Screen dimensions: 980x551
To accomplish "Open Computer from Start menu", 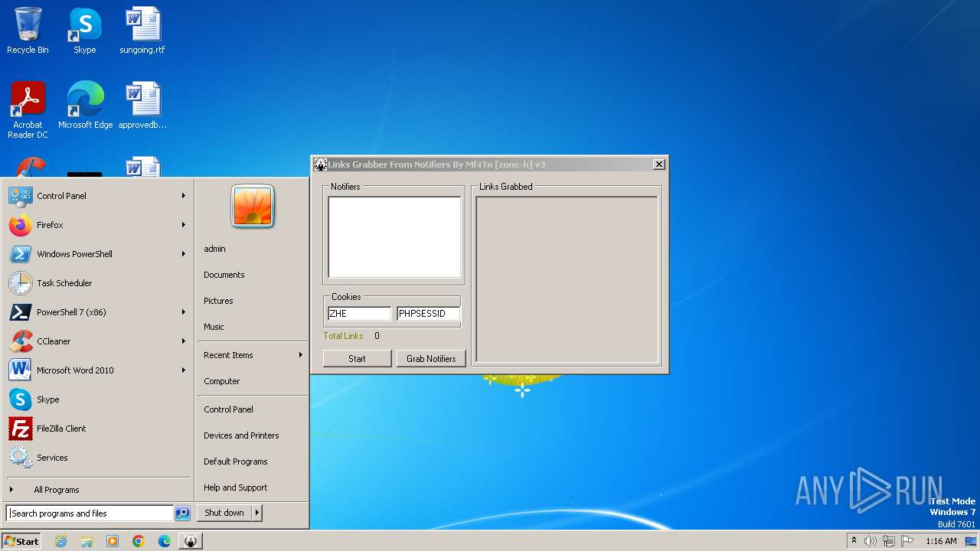I will point(222,381).
